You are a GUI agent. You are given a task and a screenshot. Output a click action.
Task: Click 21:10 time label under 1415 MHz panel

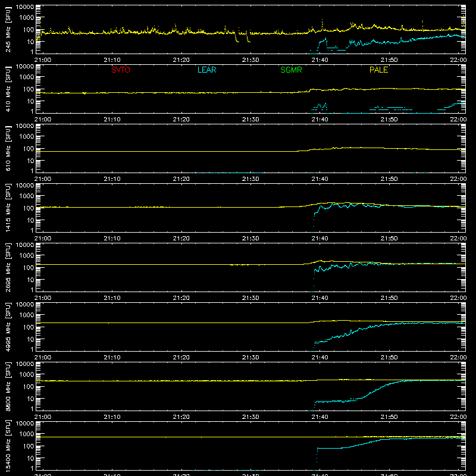[x=112, y=239]
